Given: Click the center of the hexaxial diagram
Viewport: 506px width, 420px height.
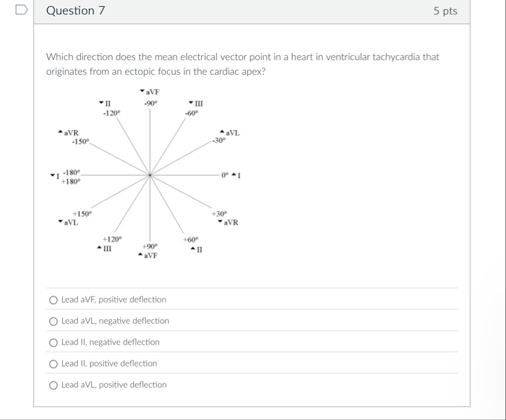Looking at the screenshot, I should [x=149, y=175].
